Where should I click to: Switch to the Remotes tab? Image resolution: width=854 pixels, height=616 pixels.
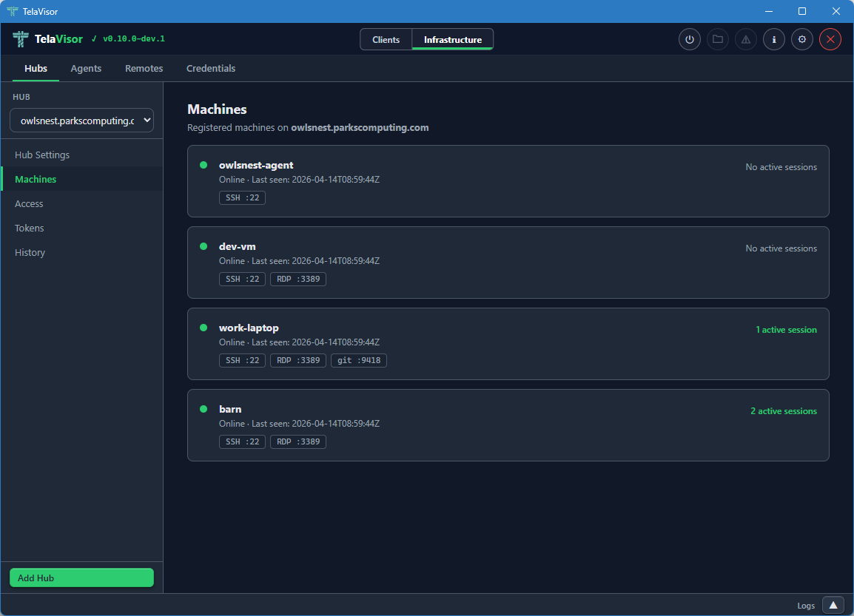tap(144, 68)
